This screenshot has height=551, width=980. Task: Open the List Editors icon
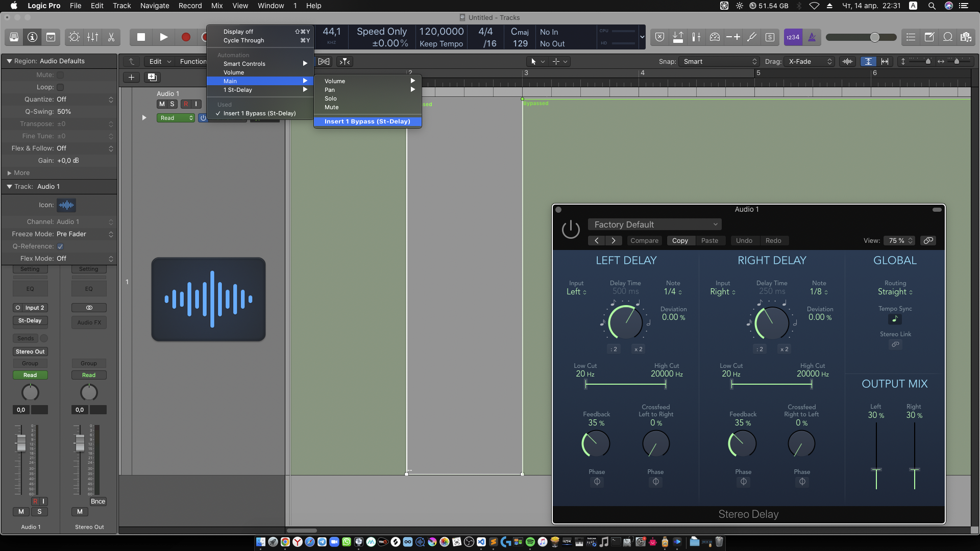click(x=911, y=37)
